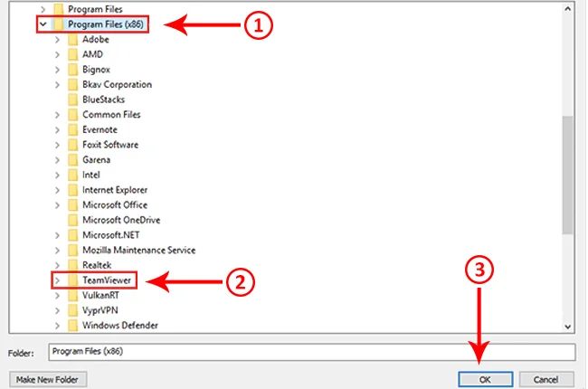Select the Internet Explorer folder
This screenshot has height=389, width=588.
click(115, 190)
